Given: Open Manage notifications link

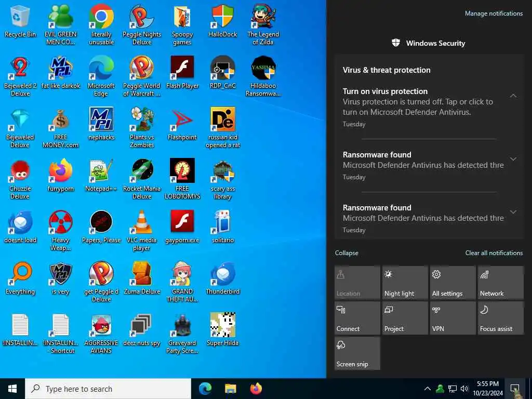Looking at the screenshot, I should point(494,14).
